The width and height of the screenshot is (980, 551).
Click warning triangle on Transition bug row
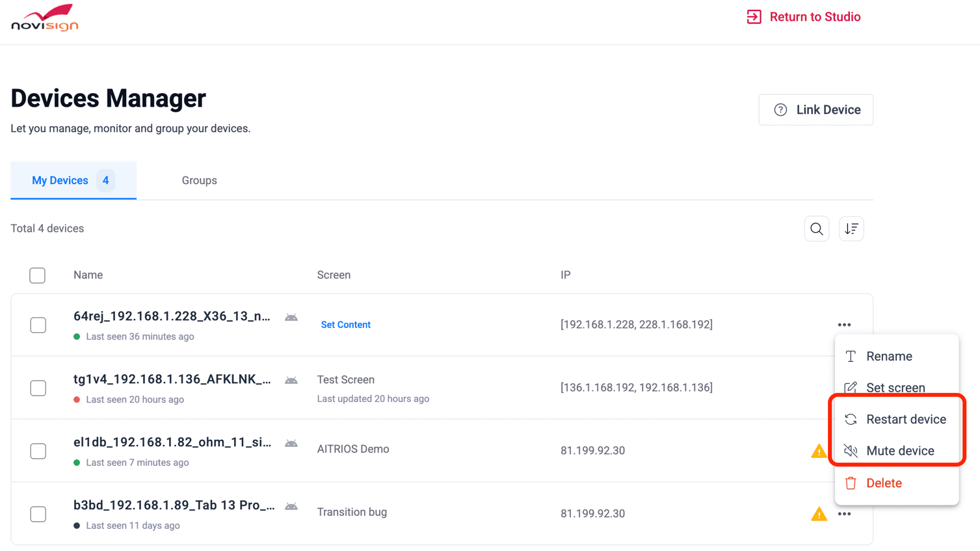click(819, 514)
